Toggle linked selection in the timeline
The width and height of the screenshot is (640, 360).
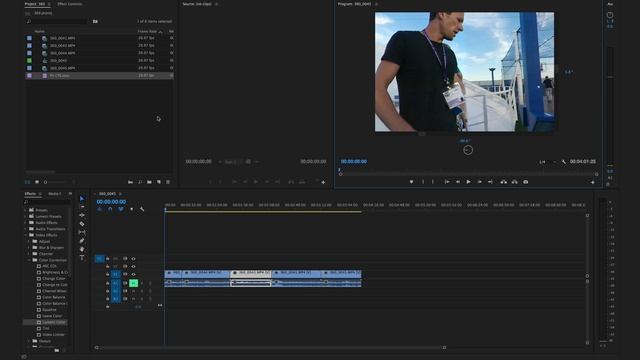121,209
